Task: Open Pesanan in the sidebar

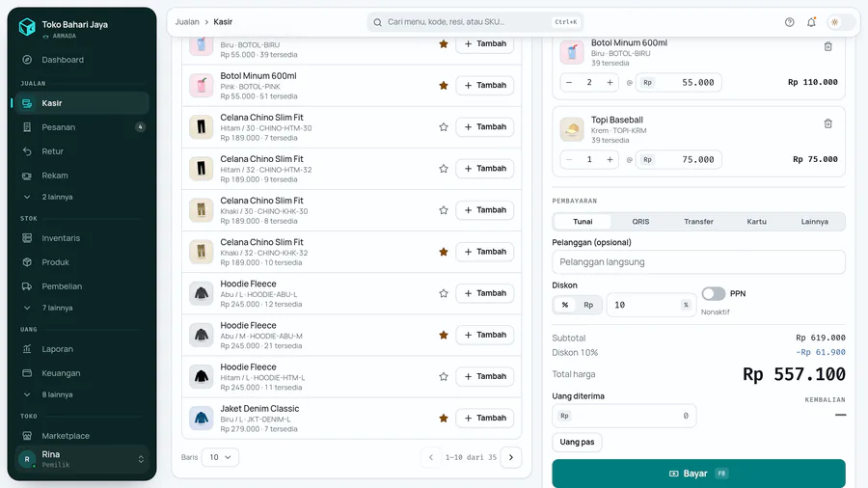Action: [81, 127]
